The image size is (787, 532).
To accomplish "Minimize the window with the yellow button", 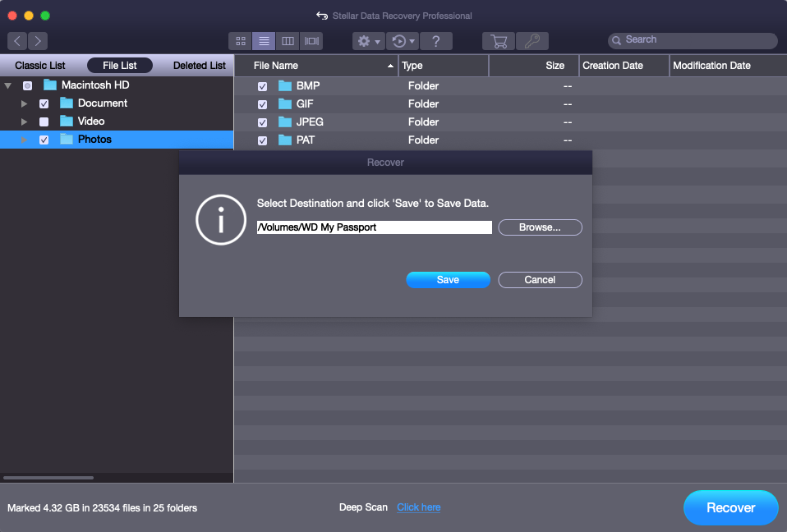I will click(29, 16).
